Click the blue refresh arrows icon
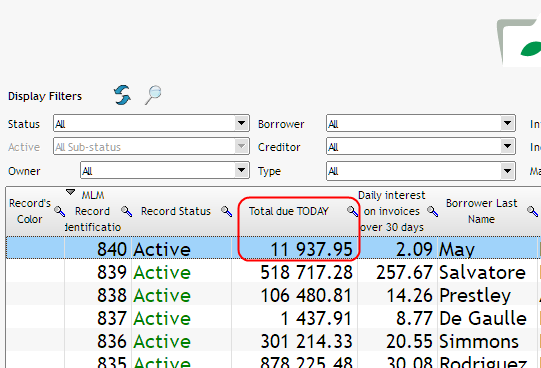 click(122, 95)
